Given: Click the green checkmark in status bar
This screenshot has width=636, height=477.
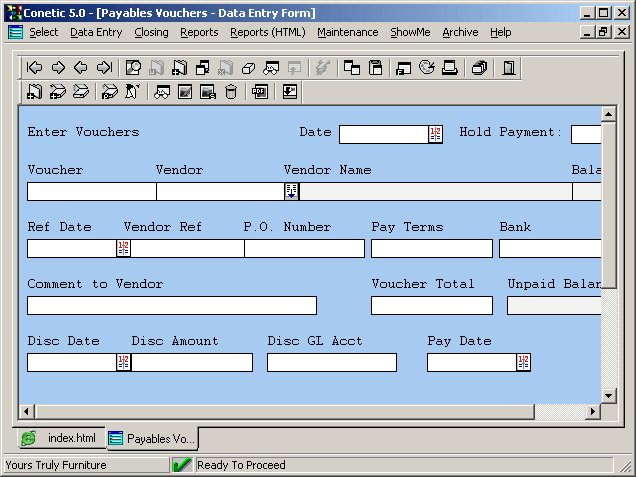Looking at the screenshot, I should click(182, 465).
